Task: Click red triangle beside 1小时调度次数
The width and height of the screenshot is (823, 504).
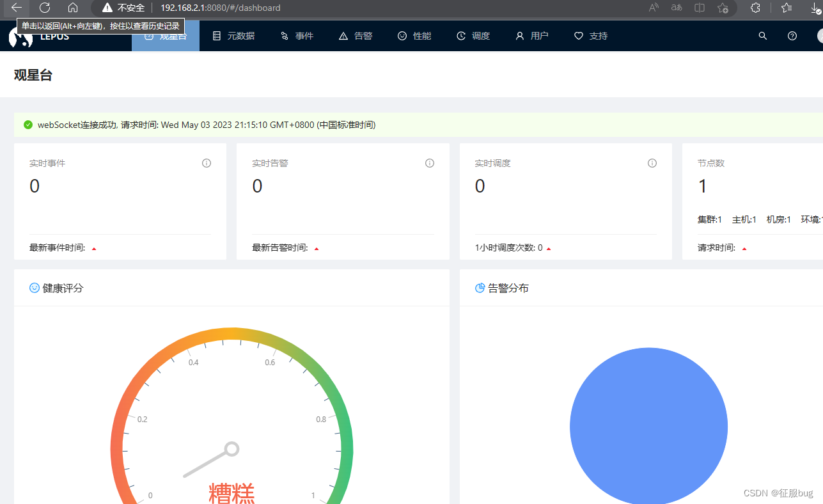Action: (549, 248)
